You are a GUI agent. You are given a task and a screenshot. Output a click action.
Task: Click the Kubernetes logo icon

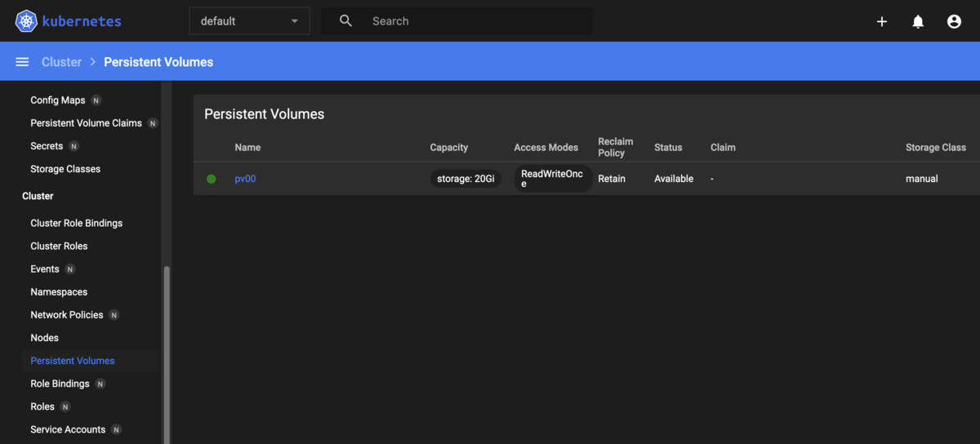[x=26, y=21]
